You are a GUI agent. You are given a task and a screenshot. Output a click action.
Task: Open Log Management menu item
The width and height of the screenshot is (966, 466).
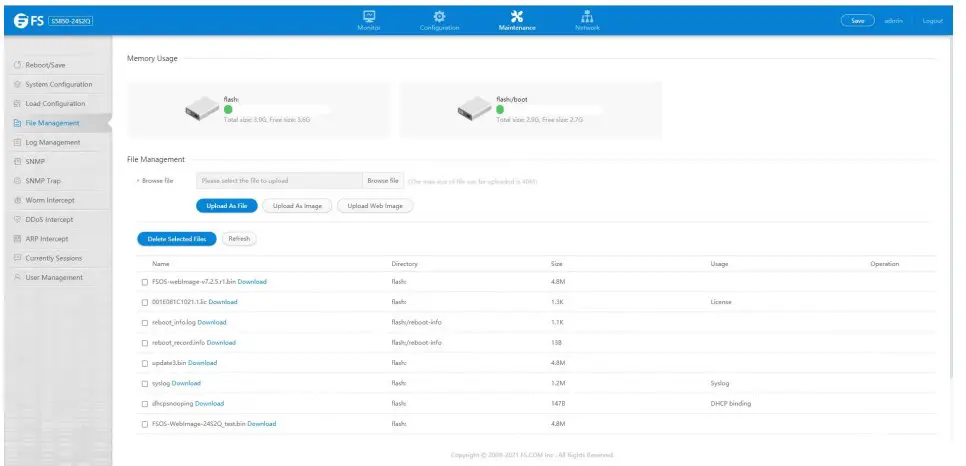tap(53, 142)
